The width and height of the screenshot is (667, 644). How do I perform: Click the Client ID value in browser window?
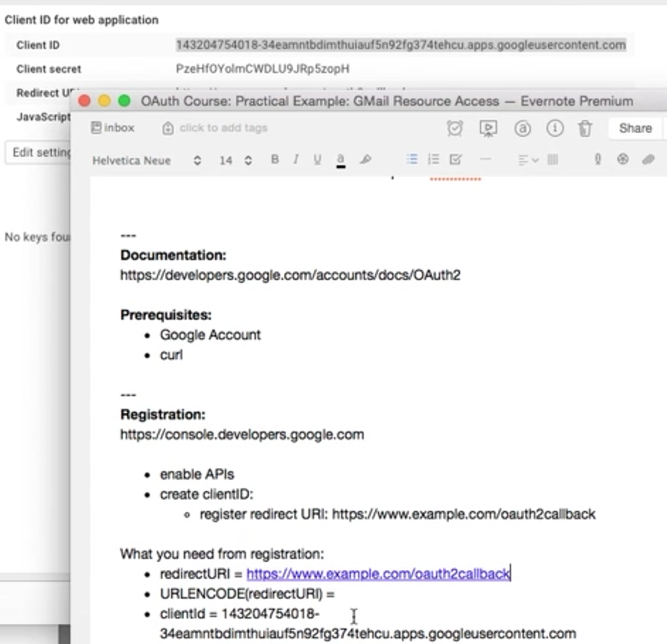click(x=401, y=45)
